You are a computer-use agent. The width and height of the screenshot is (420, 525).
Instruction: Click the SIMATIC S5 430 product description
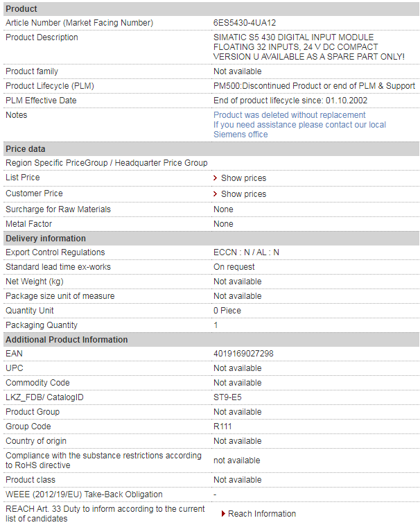click(309, 47)
